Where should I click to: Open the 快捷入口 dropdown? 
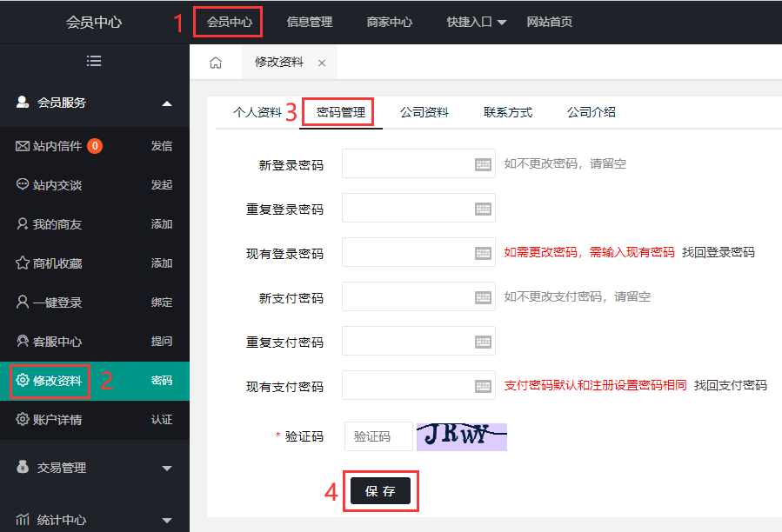[477, 22]
